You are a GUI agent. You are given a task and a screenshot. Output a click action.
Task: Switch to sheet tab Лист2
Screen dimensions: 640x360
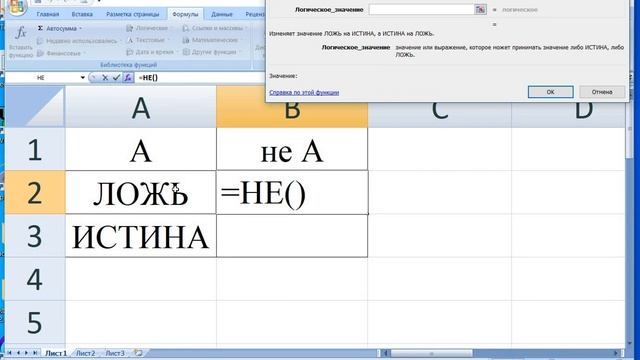pos(86,353)
